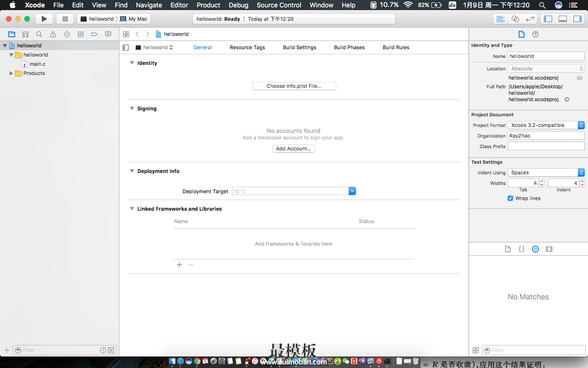Switch to Build Phases tab
Viewport: 588px width, 368px height.
tap(349, 47)
